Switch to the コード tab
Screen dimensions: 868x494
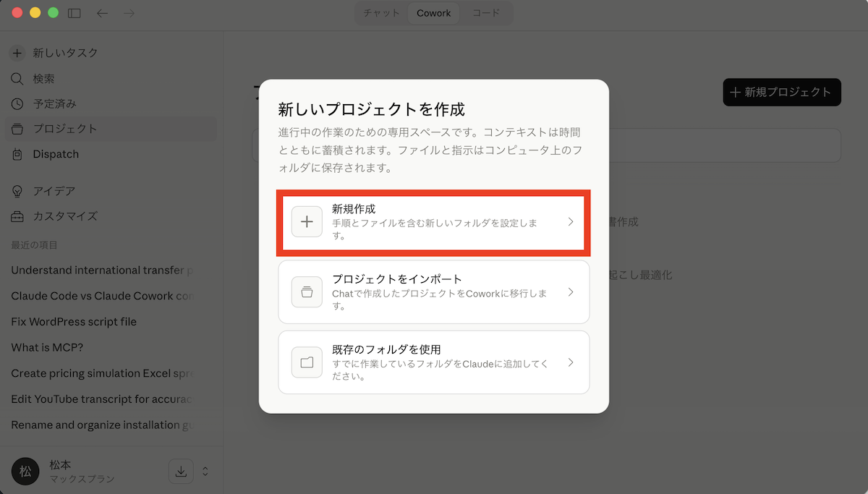click(x=485, y=13)
